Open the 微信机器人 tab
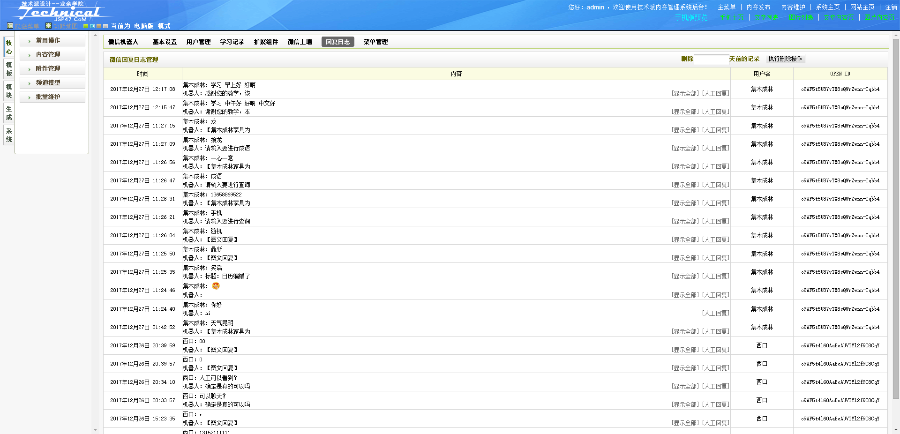The height and width of the screenshot is (434, 900). coord(124,42)
